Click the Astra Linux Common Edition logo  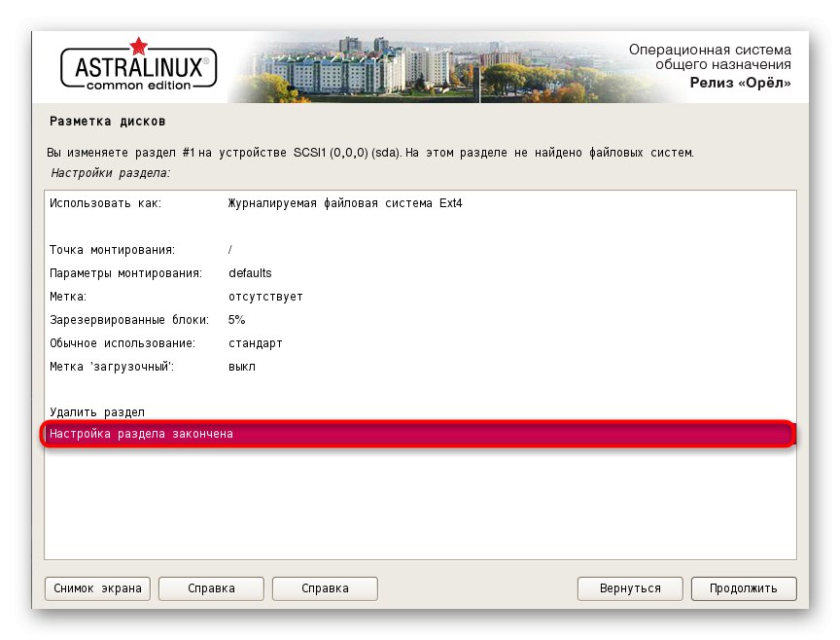[x=138, y=68]
